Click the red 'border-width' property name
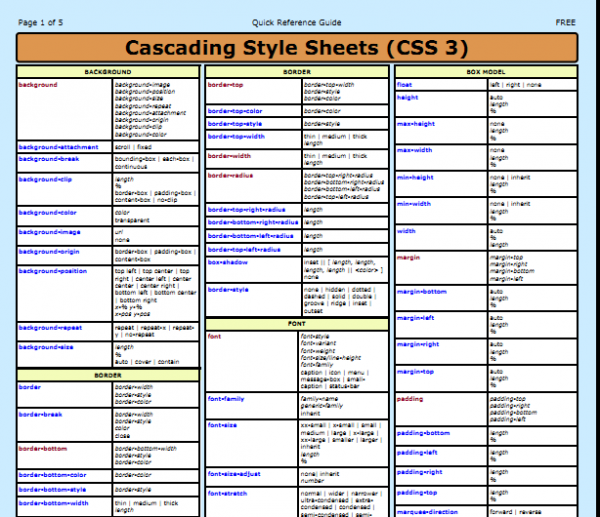This screenshot has height=517, width=600. pyautogui.click(x=229, y=156)
